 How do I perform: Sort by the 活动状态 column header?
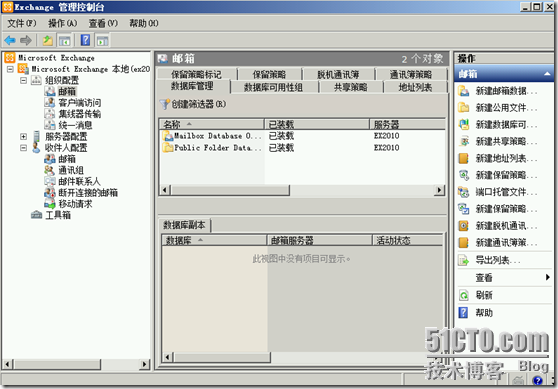coord(407,241)
